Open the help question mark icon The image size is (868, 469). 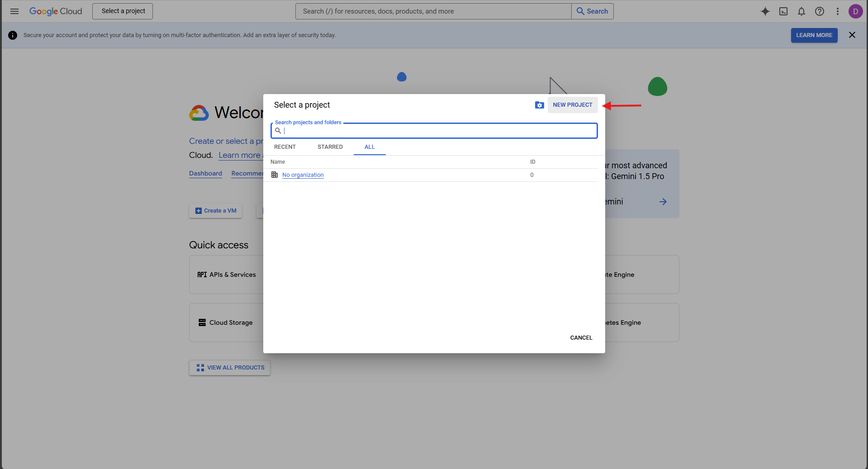point(820,11)
